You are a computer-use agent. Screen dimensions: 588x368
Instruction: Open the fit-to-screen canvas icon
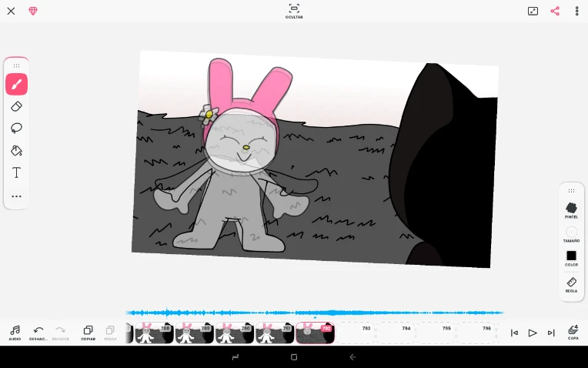pyautogui.click(x=533, y=11)
